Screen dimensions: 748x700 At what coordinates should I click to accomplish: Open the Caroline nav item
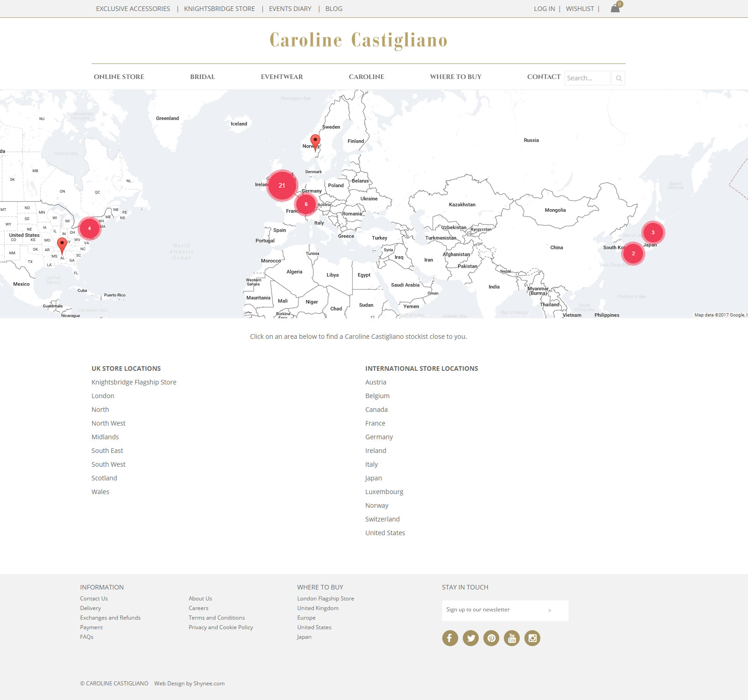coord(366,77)
